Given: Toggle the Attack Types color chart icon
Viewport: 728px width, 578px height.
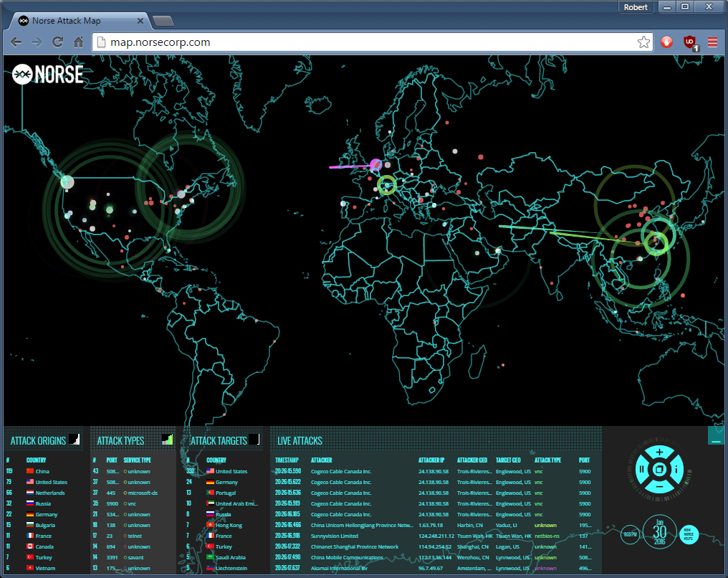Looking at the screenshot, I should coord(167,439).
